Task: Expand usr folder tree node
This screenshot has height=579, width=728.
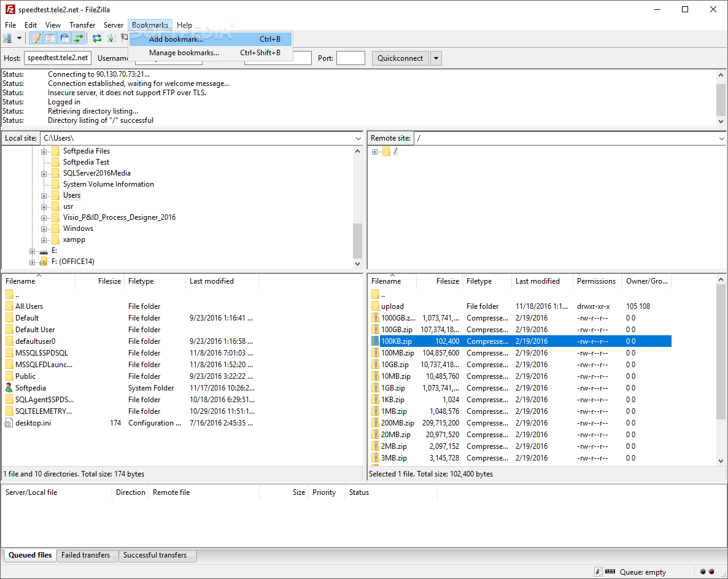Action: (x=44, y=207)
